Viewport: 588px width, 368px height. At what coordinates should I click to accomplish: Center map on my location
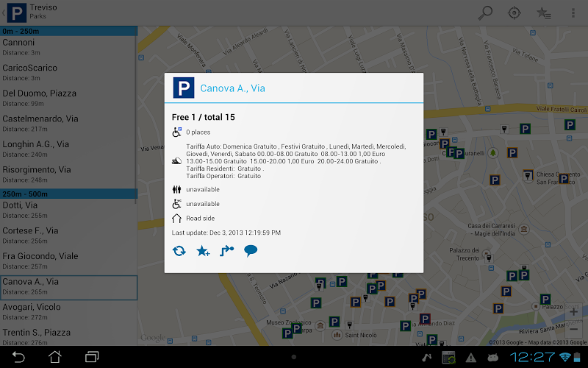point(514,13)
